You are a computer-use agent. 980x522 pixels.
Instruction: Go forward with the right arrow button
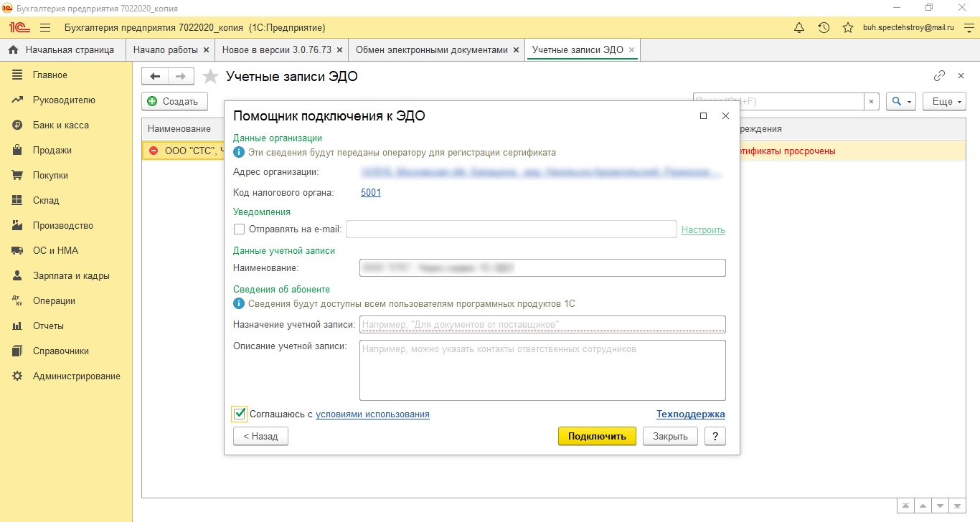pos(181,77)
